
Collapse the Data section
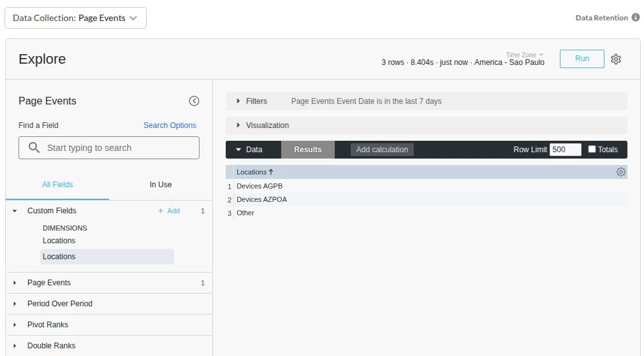[238, 150]
